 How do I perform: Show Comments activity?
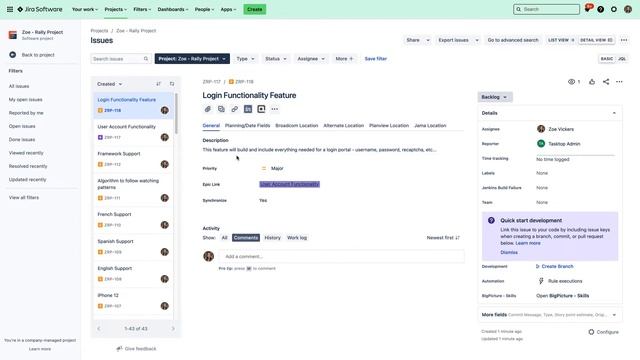pos(246,238)
